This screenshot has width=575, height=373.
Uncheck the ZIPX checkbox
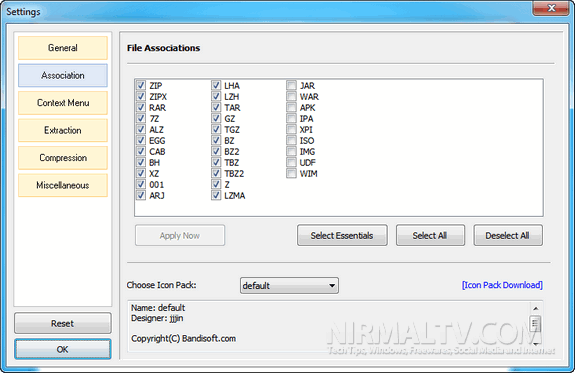point(141,96)
